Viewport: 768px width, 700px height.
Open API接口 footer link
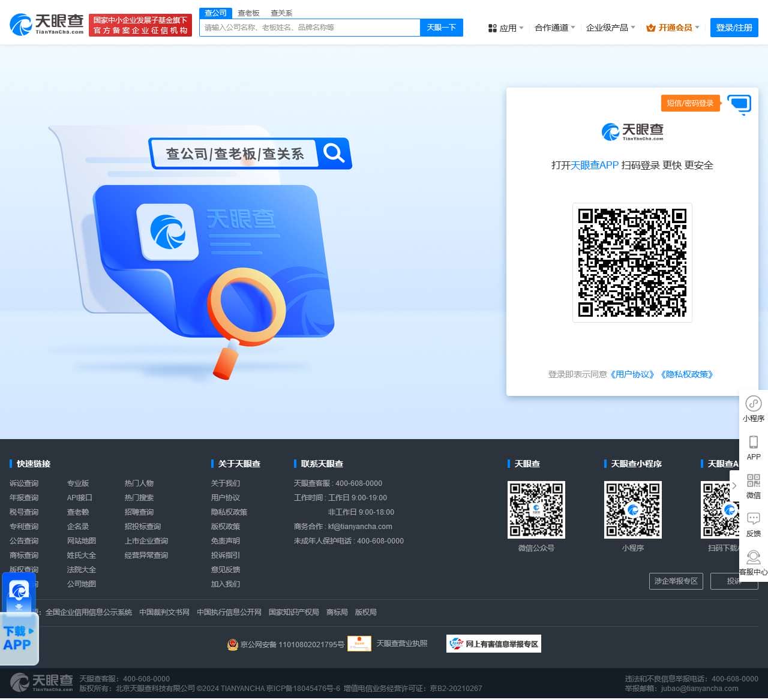(80, 498)
